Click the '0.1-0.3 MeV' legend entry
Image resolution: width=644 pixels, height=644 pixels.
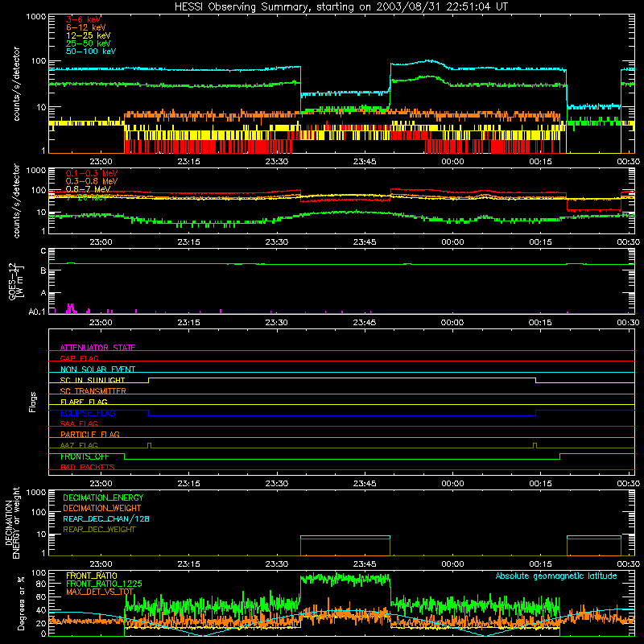(x=92, y=173)
